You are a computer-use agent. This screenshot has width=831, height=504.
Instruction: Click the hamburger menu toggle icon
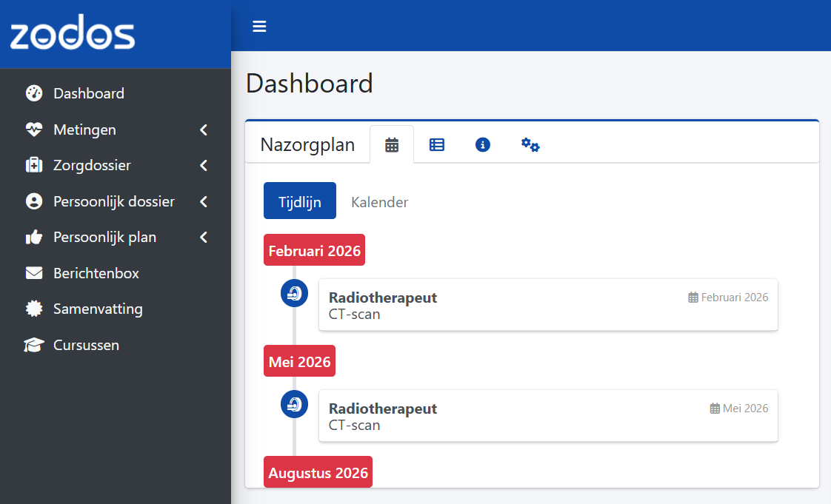tap(259, 27)
